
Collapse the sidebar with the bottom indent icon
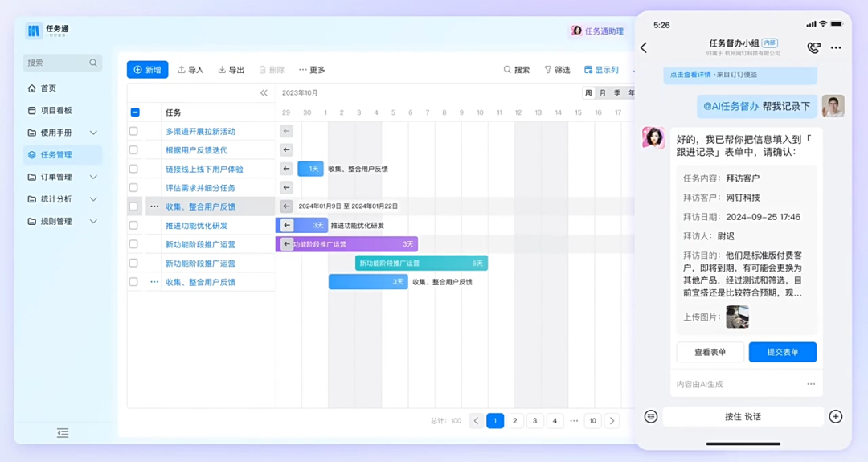[63, 433]
